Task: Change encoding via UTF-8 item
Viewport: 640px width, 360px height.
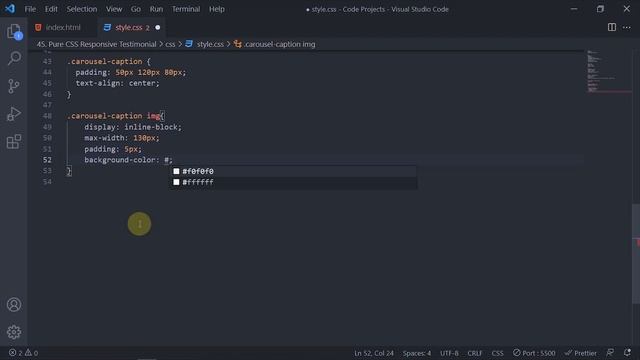Action: click(449, 353)
